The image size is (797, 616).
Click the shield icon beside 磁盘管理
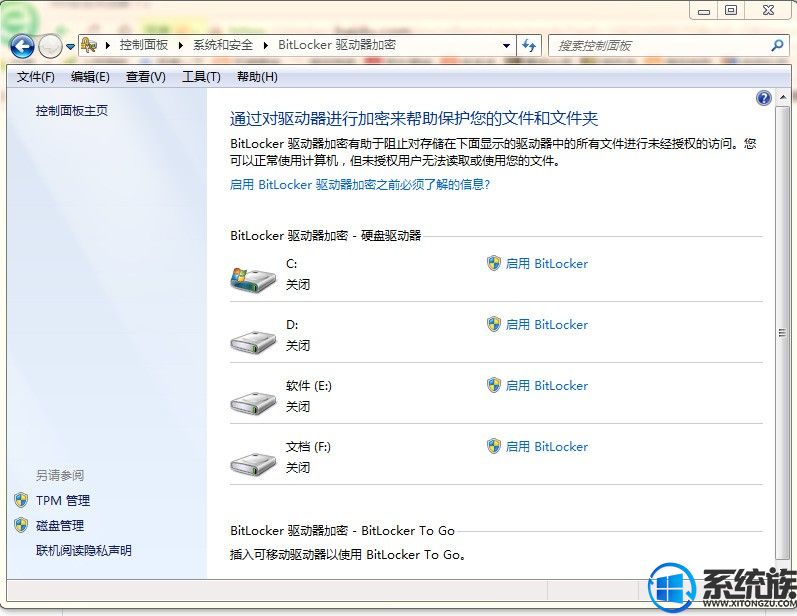21,525
